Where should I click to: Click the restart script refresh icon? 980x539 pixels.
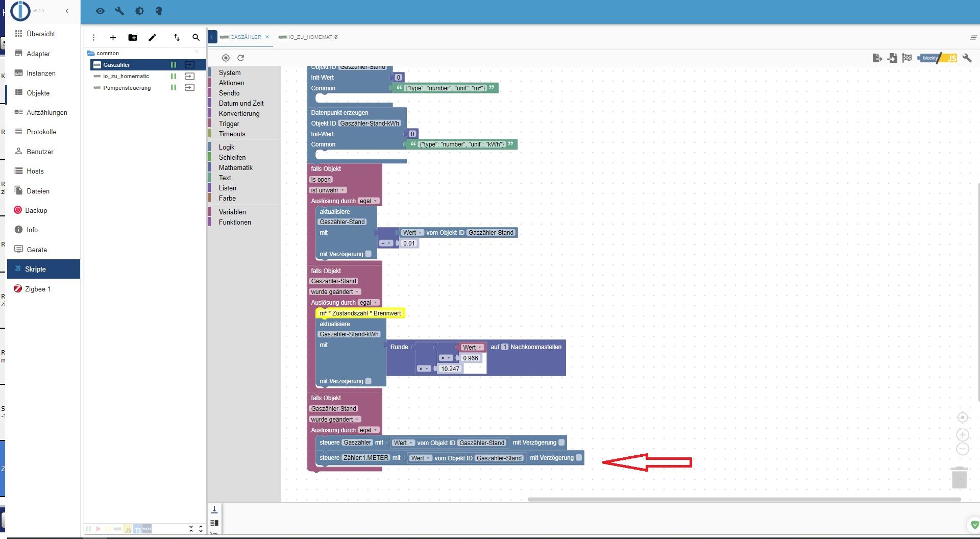(x=241, y=58)
